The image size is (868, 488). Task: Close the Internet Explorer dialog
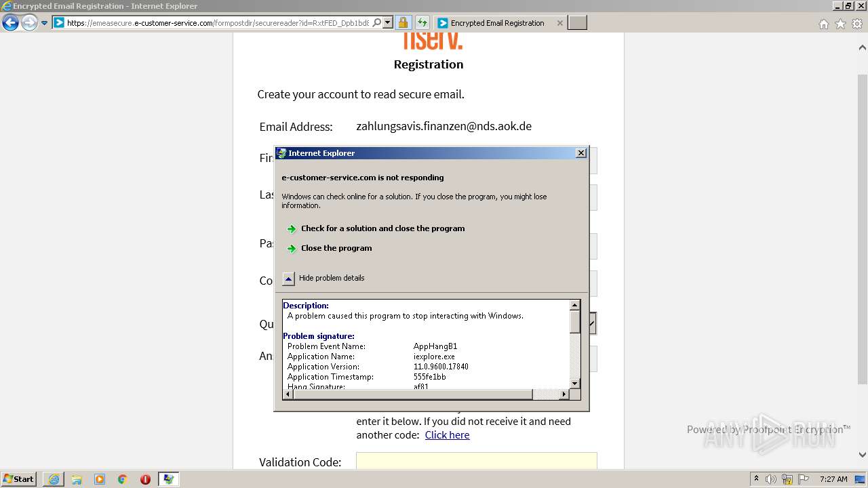(x=581, y=153)
